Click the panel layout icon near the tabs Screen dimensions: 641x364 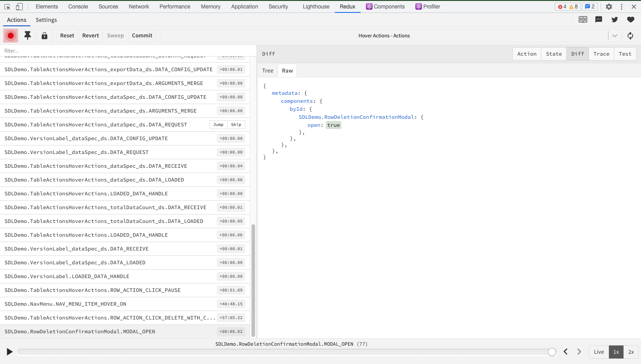coord(582,20)
